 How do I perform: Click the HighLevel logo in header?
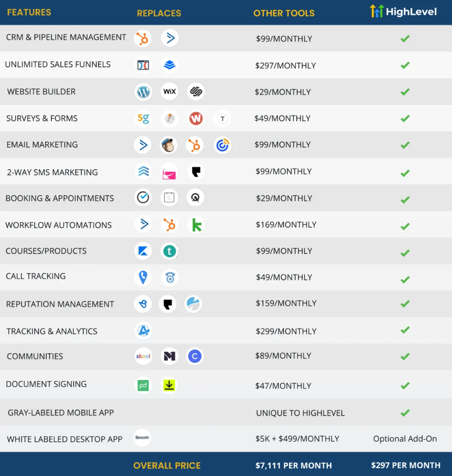(x=404, y=12)
